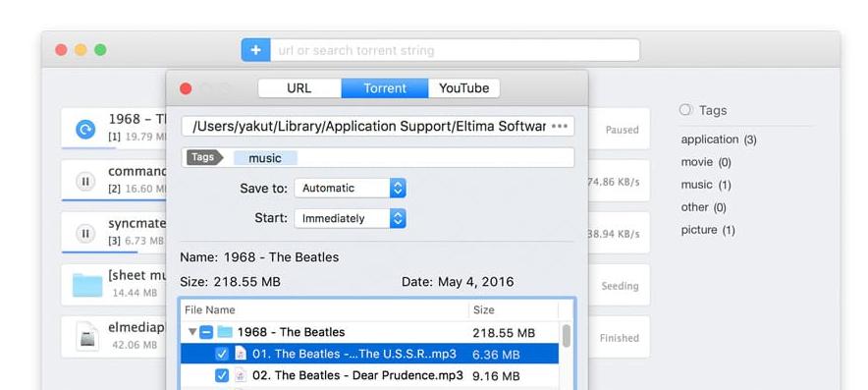Click the mp3 file icon of Dear Prudence
This screenshot has width=868, height=390.
241,375
